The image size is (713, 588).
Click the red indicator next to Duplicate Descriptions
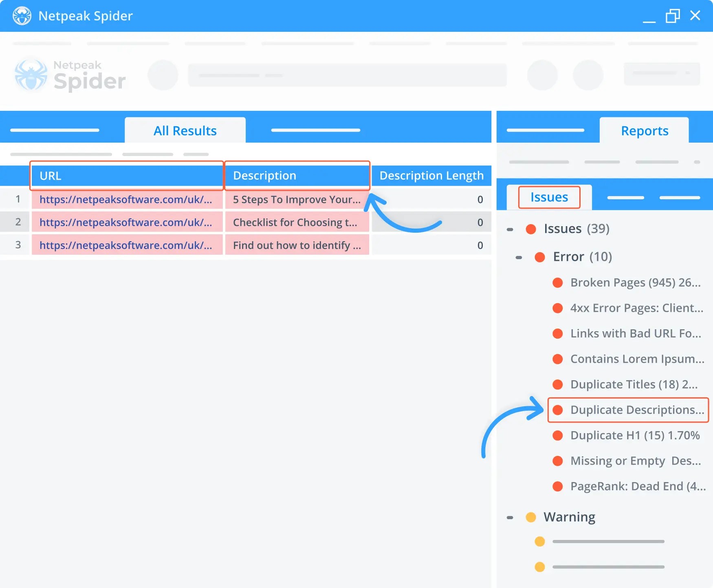[x=559, y=410]
